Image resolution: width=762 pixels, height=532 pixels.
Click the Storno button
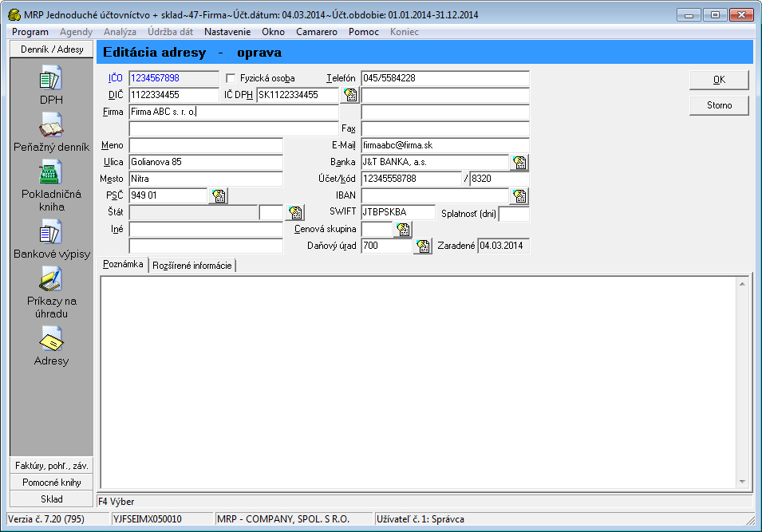pos(719,105)
